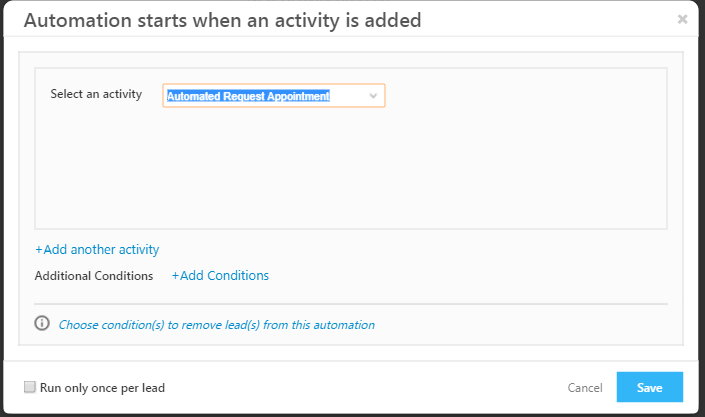Viewport: 705px width, 417px height.
Task: Click the 'Additional Conditions' label
Action: tap(94, 276)
